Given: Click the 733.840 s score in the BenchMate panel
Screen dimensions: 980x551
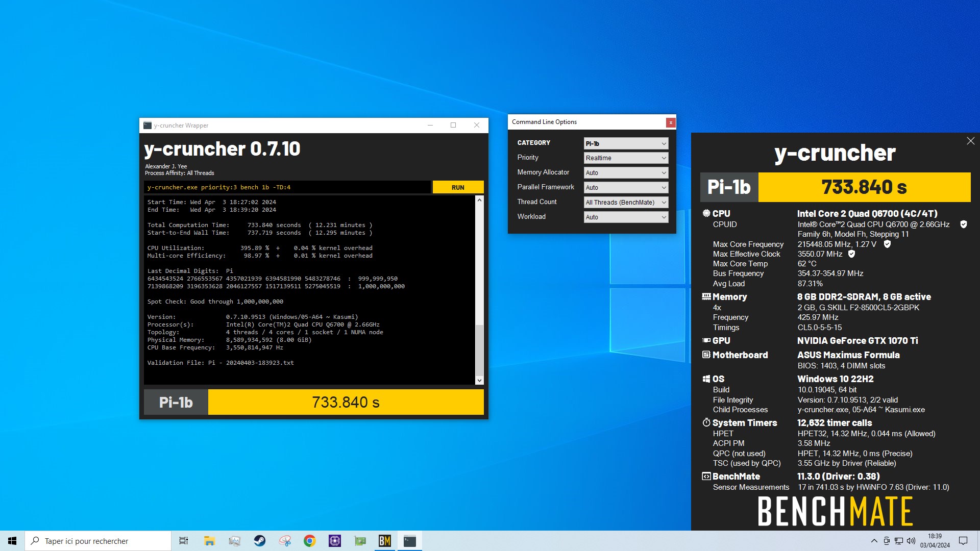Looking at the screenshot, I should [864, 187].
